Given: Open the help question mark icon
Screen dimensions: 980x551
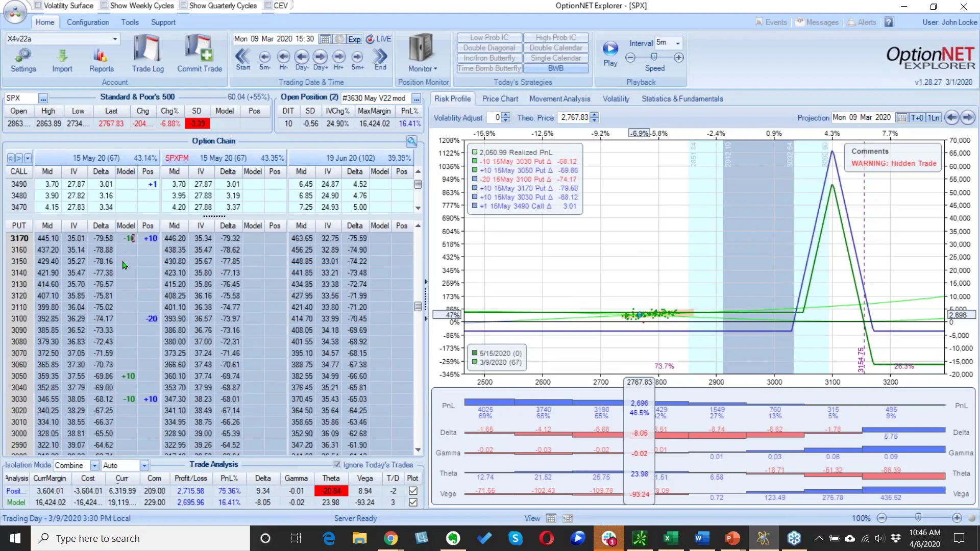Looking at the screenshot, I should [x=889, y=22].
